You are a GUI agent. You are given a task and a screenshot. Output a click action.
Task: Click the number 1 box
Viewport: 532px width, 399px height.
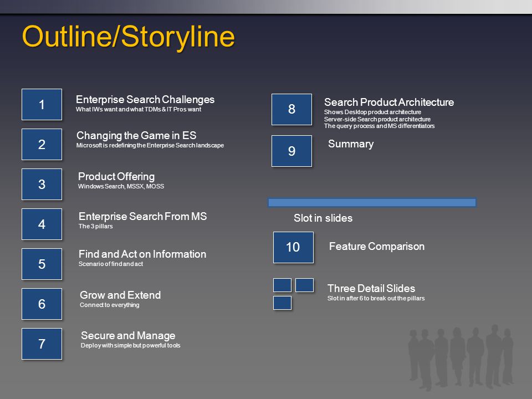(42, 105)
